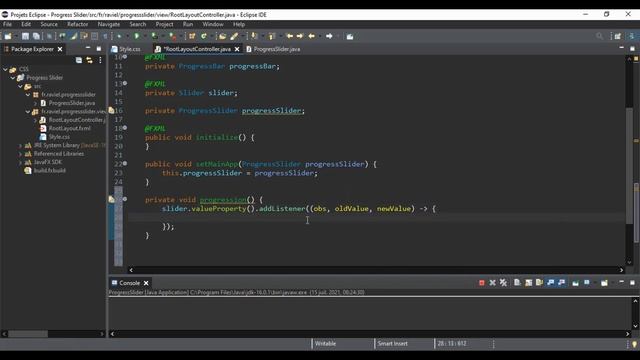Image resolution: width=640 pixels, height=360 pixels.
Task: Collapse the src folder node
Action: click(20, 86)
